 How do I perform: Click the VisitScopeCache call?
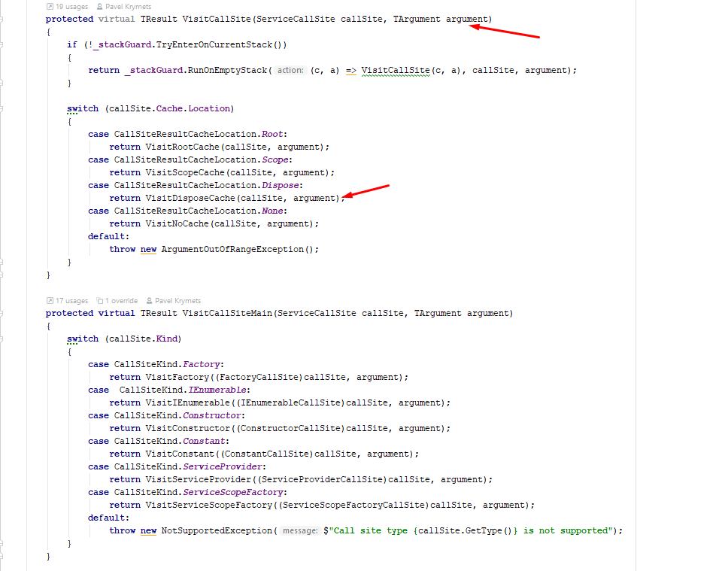pyautogui.click(x=185, y=172)
